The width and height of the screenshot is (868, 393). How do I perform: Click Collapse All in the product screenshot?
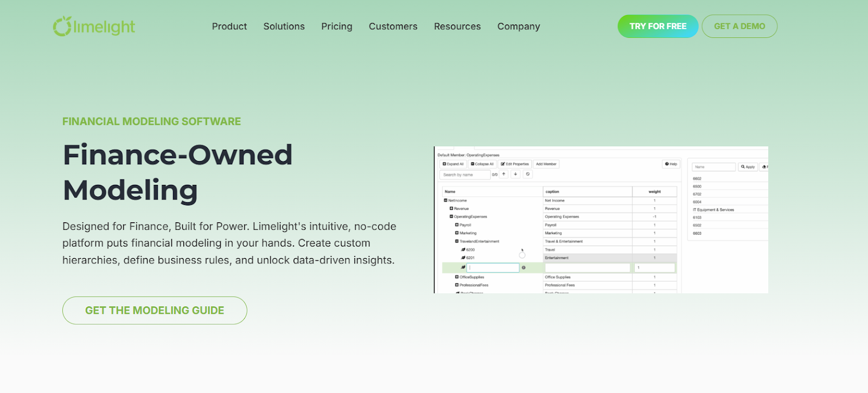[482, 164]
